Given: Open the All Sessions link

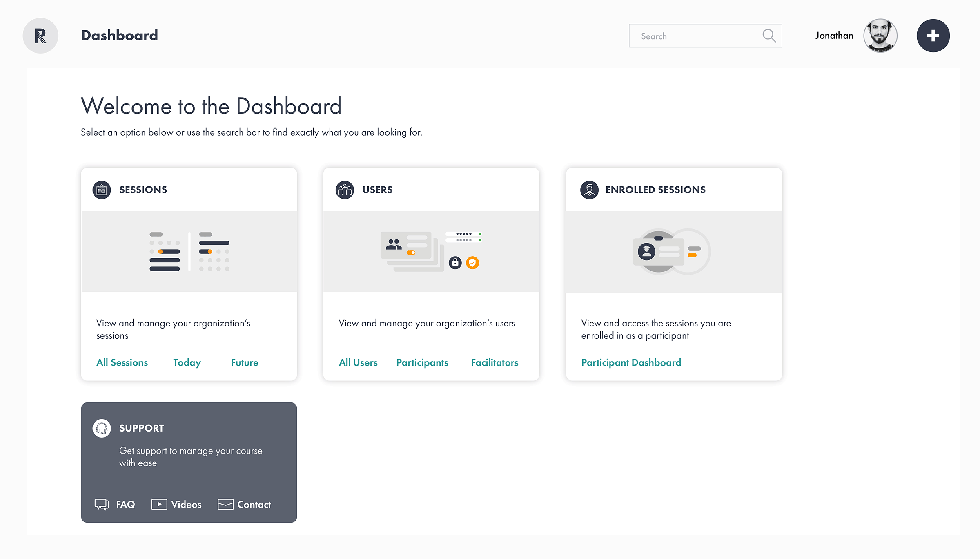Looking at the screenshot, I should coord(122,363).
